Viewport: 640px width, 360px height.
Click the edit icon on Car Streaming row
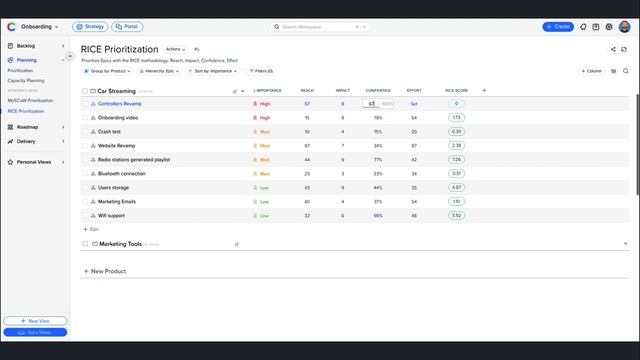(235, 91)
